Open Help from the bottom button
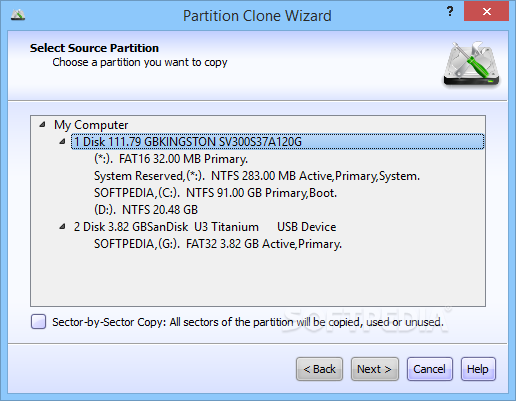The width and height of the screenshot is (516, 401). [x=478, y=369]
